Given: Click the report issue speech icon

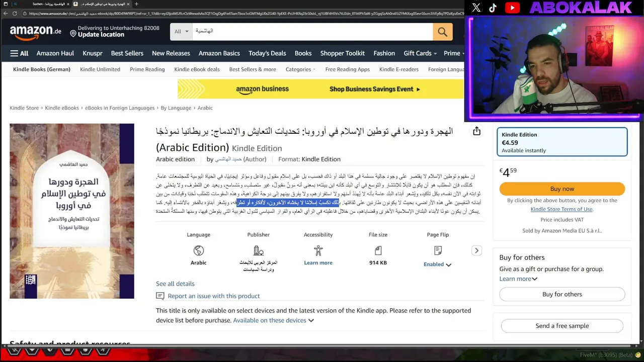Looking at the screenshot, I should click(160, 296).
